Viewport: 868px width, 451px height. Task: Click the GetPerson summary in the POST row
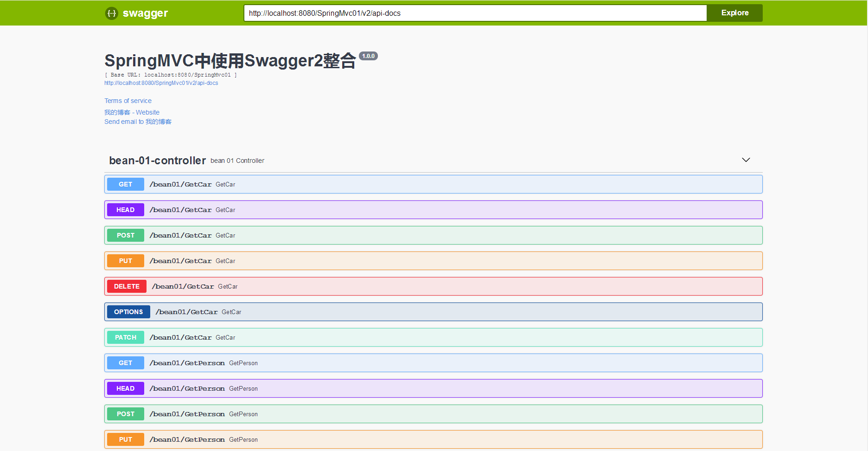point(243,414)
